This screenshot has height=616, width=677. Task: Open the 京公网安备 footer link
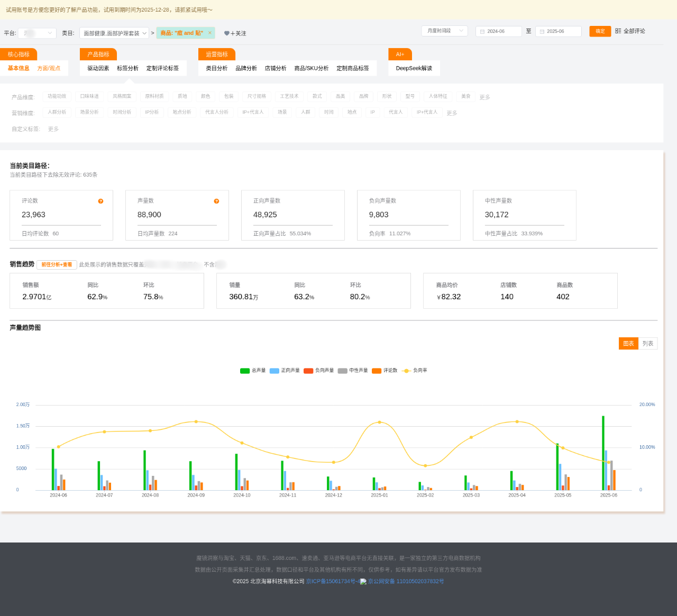tap(406, 582)
